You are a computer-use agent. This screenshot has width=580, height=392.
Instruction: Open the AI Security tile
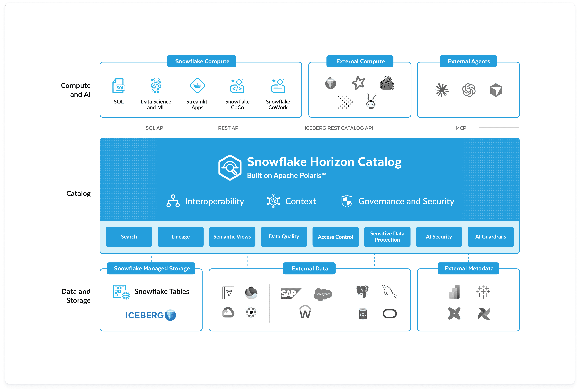439,237
